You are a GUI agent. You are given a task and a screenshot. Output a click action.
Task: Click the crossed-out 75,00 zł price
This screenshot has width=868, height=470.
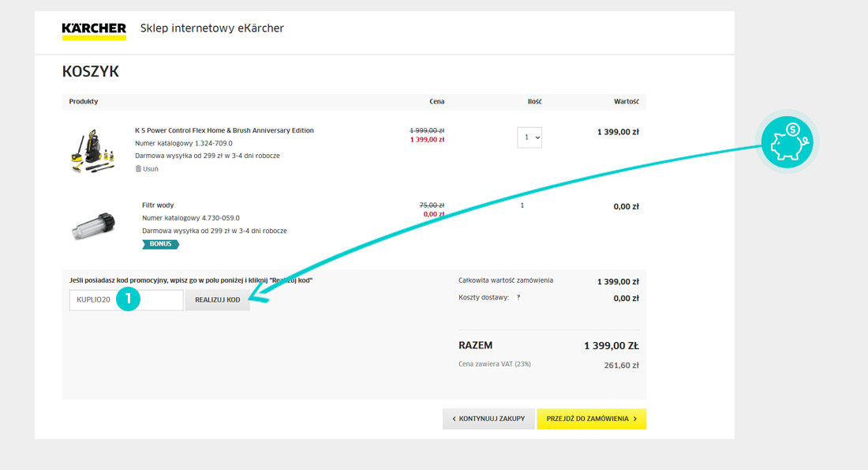tap(432, 205)
